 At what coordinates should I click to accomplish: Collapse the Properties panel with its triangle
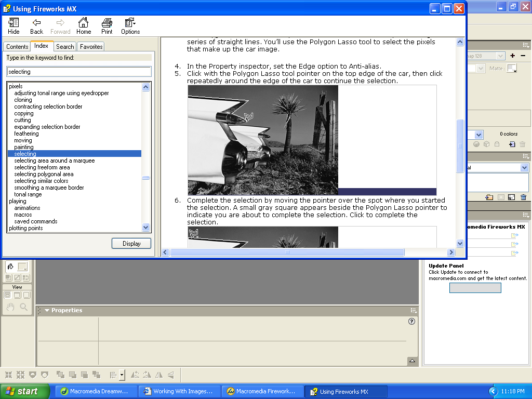click(47, 311)
